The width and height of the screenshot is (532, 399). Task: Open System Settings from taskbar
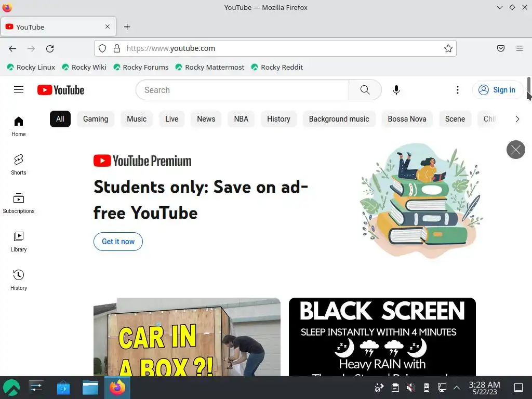pos(36,388)
